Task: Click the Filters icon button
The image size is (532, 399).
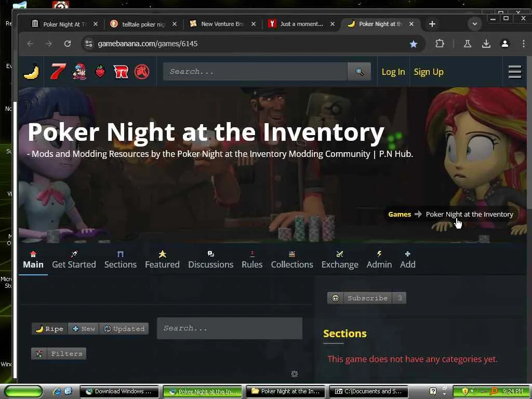Action: tap(39, 353)
